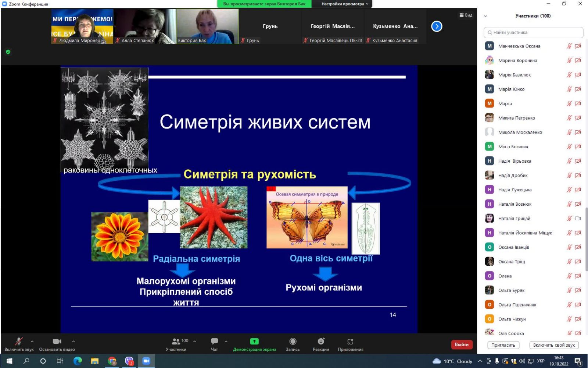
Task: Show next video thumbnails with blue arrow
Action: [x=437, y=26]
